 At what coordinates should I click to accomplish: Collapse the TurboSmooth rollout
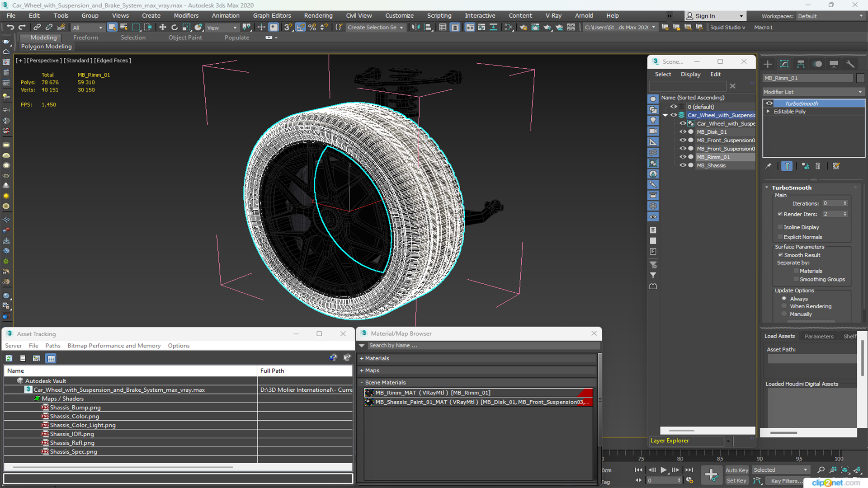point(767,188)
